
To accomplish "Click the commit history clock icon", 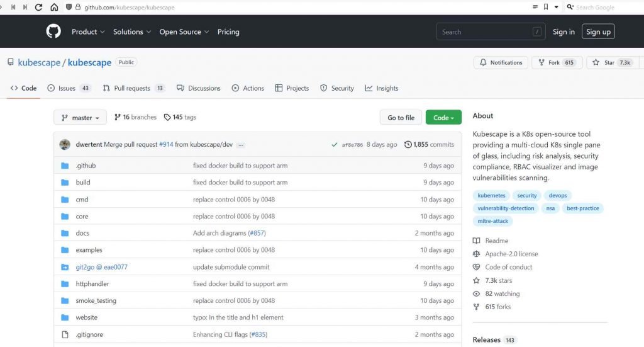I will pyautogui.click(x=408, y=144).
